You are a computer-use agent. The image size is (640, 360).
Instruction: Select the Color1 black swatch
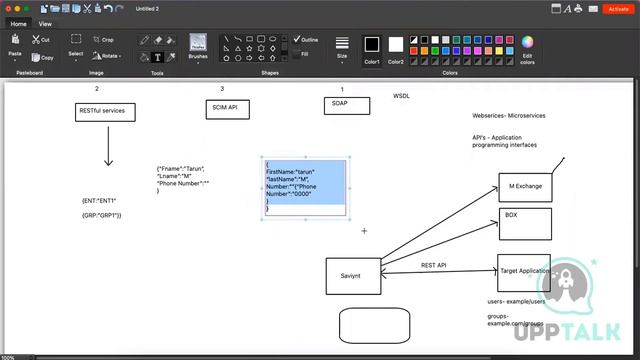click(372, 44)
